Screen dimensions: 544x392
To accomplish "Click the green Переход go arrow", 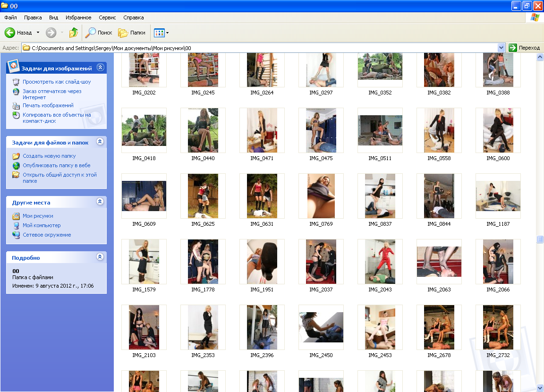I will [x=513, y=48].
